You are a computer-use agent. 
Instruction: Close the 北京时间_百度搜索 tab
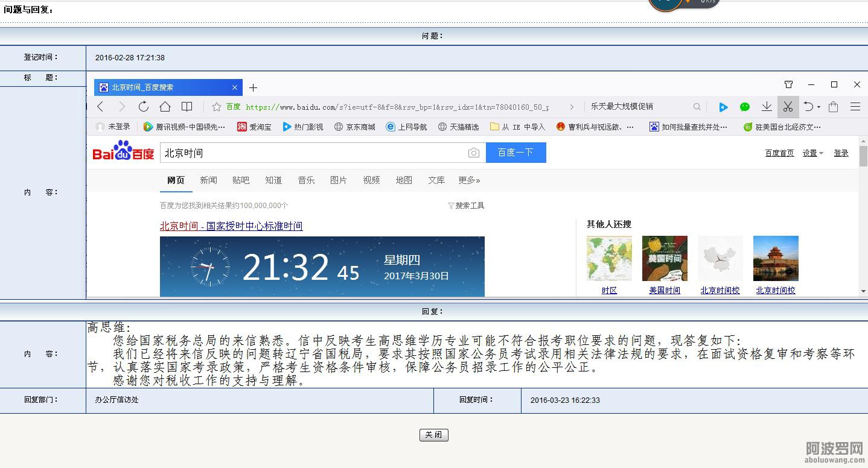(x=235, y=87)
